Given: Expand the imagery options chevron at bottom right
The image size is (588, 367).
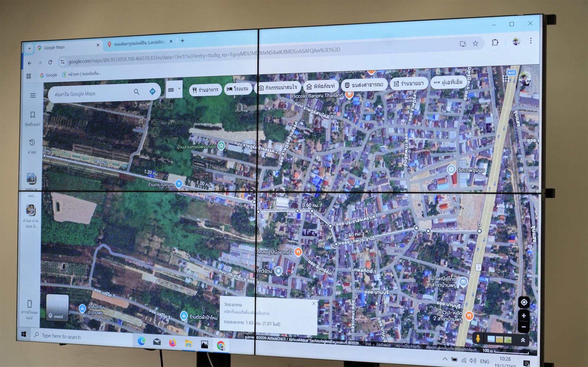Looking at the screenshot, I should click(523, 340).
